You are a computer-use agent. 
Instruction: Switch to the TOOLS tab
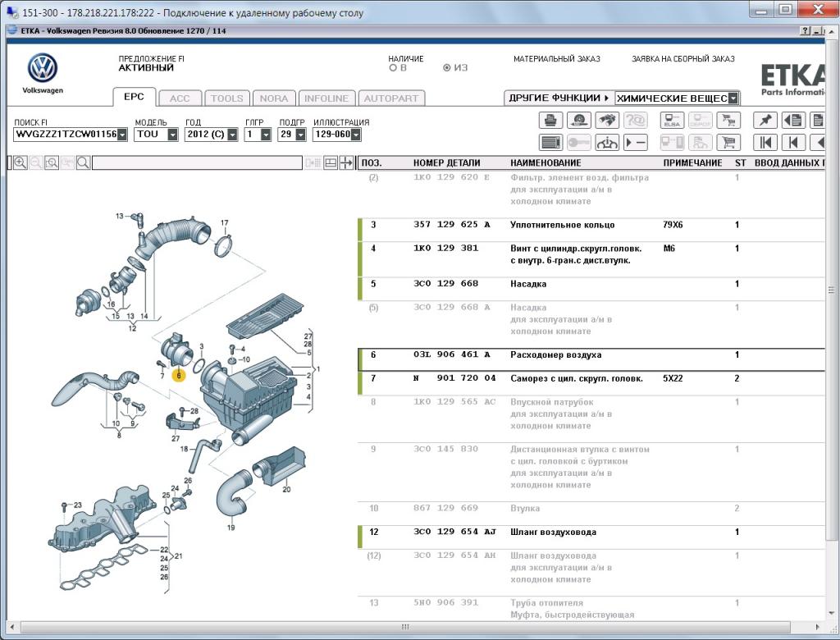227,98
